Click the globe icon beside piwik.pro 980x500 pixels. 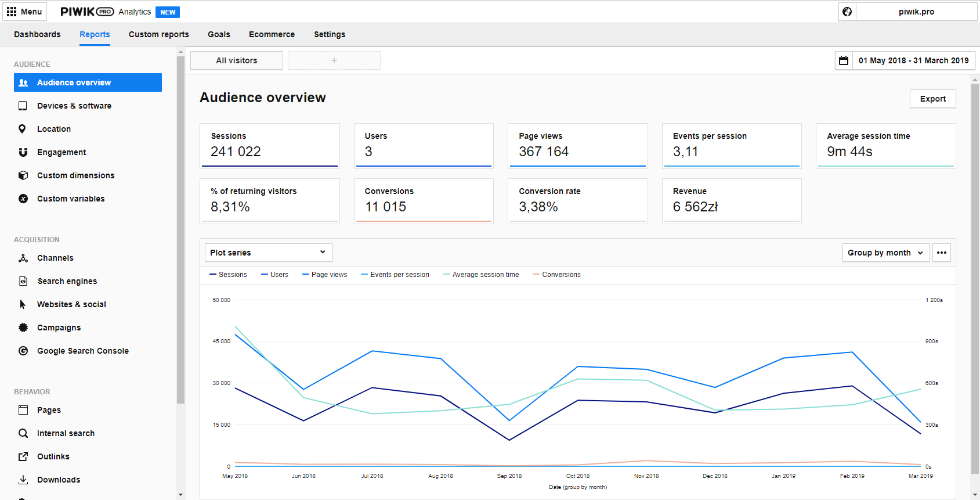(x=847, y=12)
